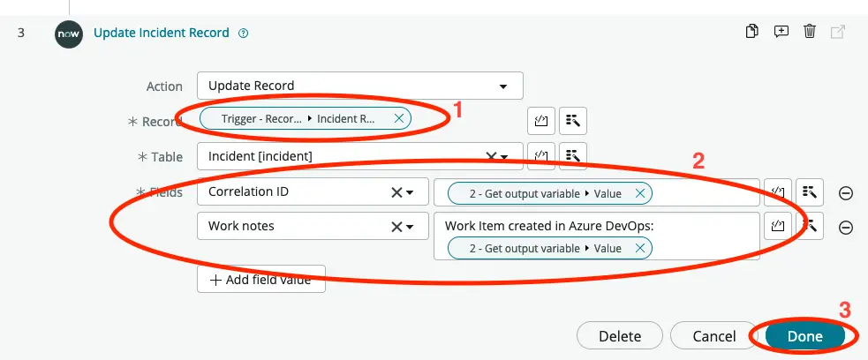Click the Update Incident Record title link
This screenshot has width=868, height=360.
161,33
